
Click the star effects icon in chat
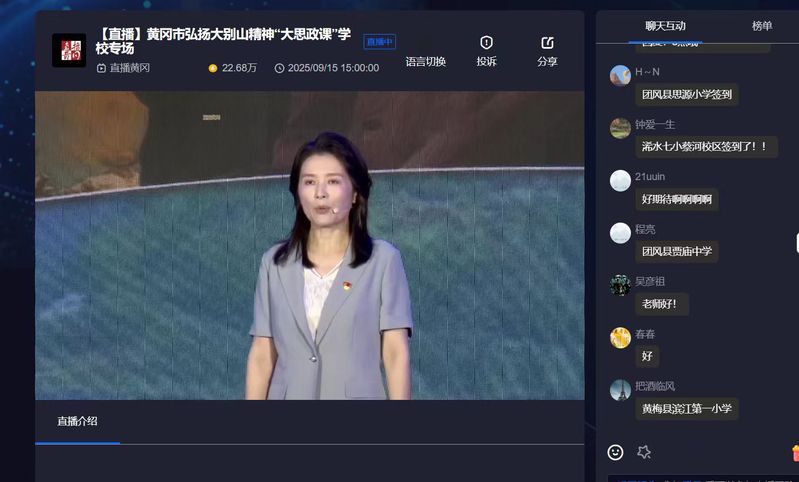pyautogui.click(x=644, y=452)
